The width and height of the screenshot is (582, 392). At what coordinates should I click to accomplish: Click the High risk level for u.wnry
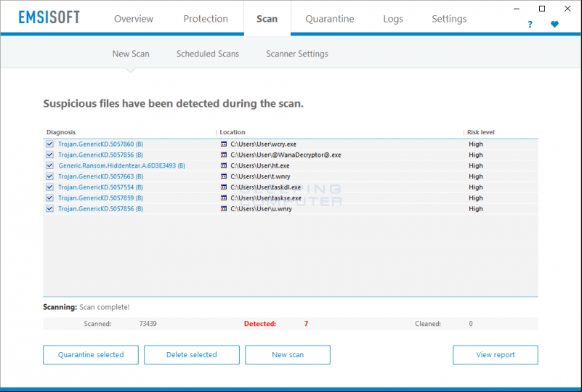pyautogui.click(x=475, y=208)
